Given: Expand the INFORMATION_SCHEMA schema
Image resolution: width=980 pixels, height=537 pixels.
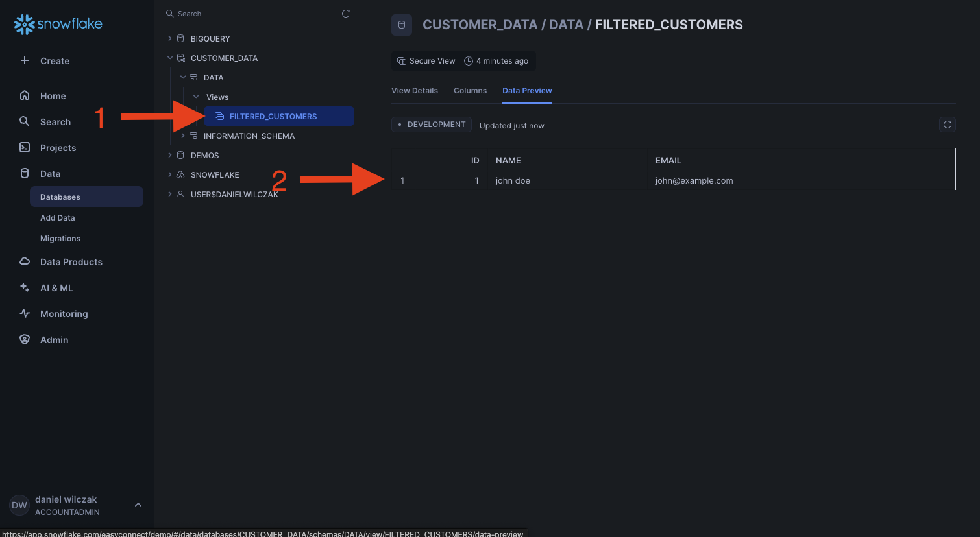Looking at the screenshot, I should [183, 136].
